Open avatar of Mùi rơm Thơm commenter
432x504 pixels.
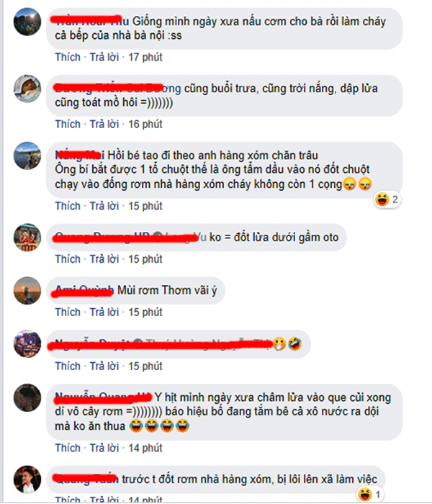(27, 290)
